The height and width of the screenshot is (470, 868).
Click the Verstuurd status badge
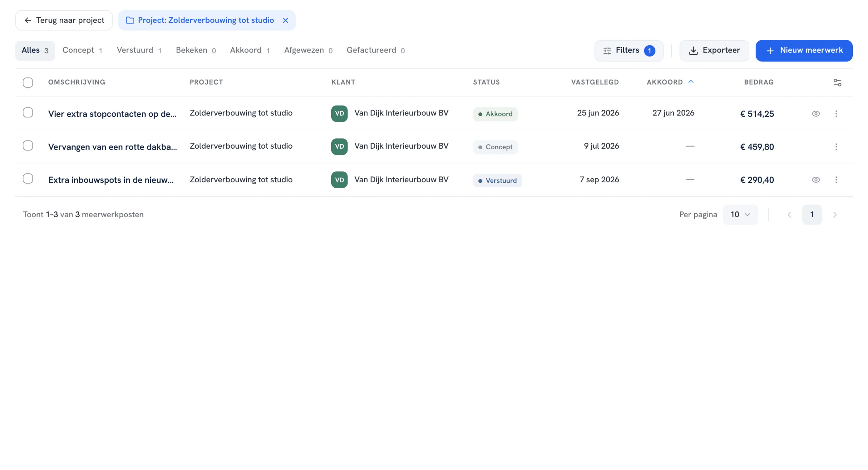[497, 181]
